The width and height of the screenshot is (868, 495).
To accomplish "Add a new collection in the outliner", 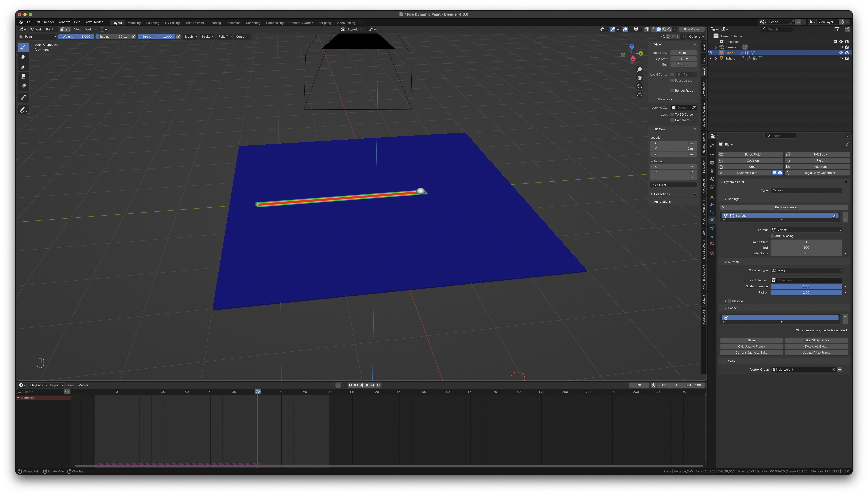I will click(847, 30).
